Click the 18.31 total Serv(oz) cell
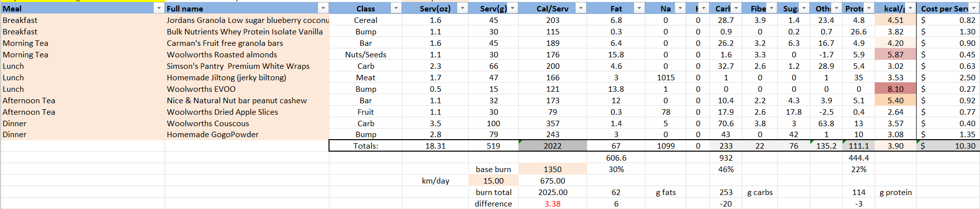Screen dimensions: 980x209 [435, 146]
